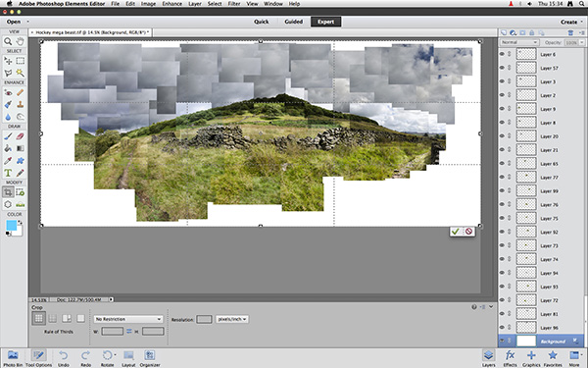Select the Zoom tool
Screen dimensions: 588x368
pos(8,41)
